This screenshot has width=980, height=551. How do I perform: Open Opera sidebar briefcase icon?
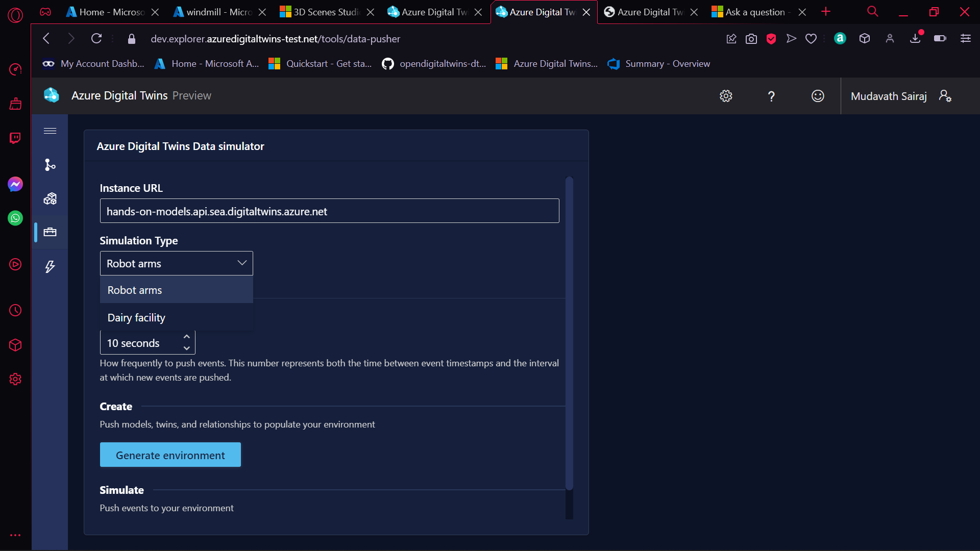pyautogui.click(x=15, y=104)
